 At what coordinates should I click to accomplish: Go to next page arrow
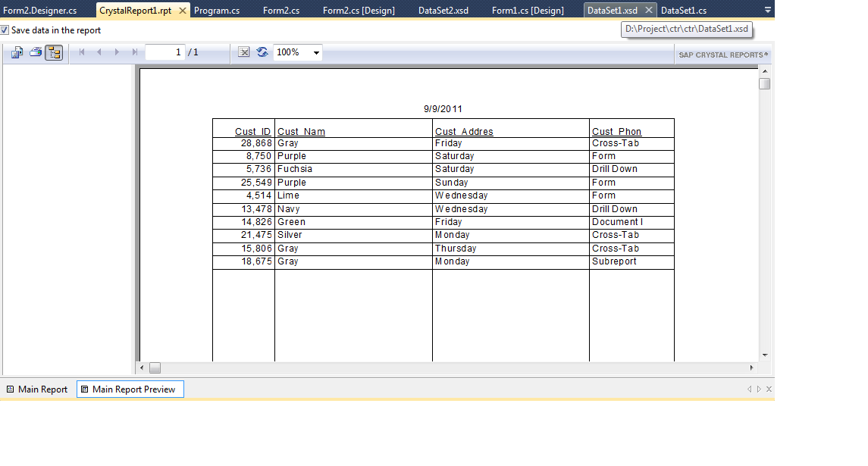click(116, 52)
